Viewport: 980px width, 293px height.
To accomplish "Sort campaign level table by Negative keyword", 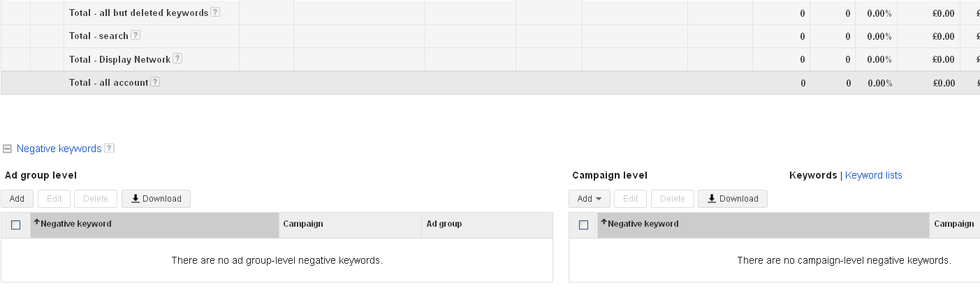I will coord(643,224).
